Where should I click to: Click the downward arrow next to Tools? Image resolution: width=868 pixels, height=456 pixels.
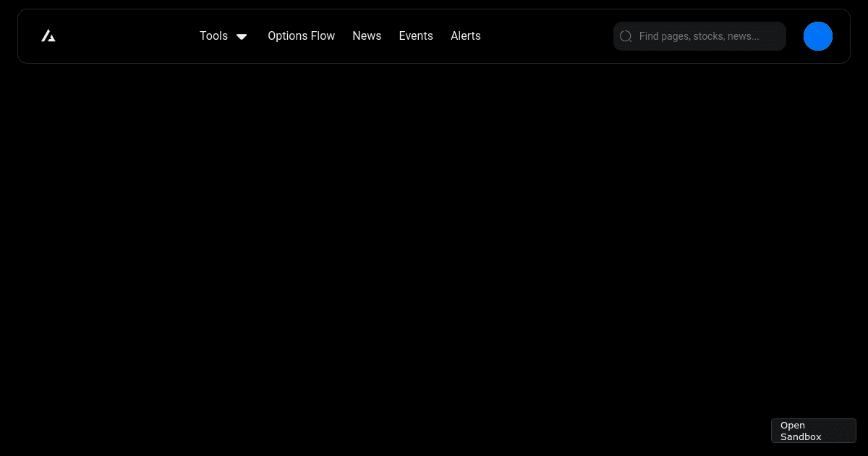click(x=242, y=36)
